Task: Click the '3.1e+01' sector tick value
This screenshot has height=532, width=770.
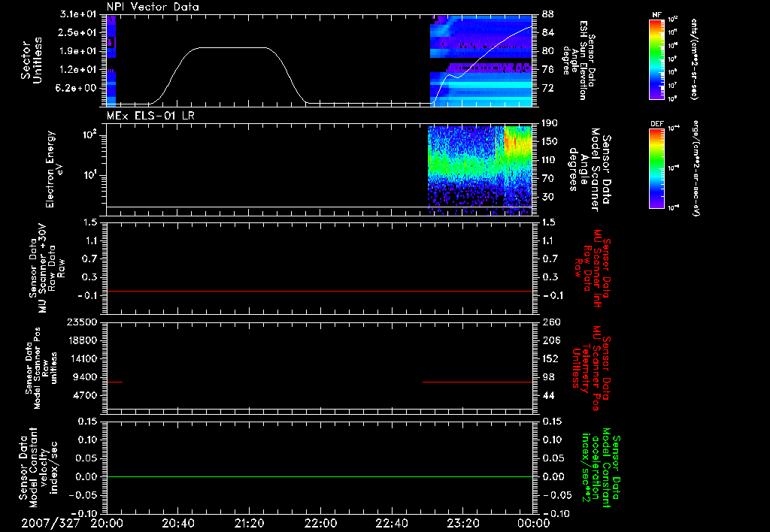Action: (x=79, y=14)
